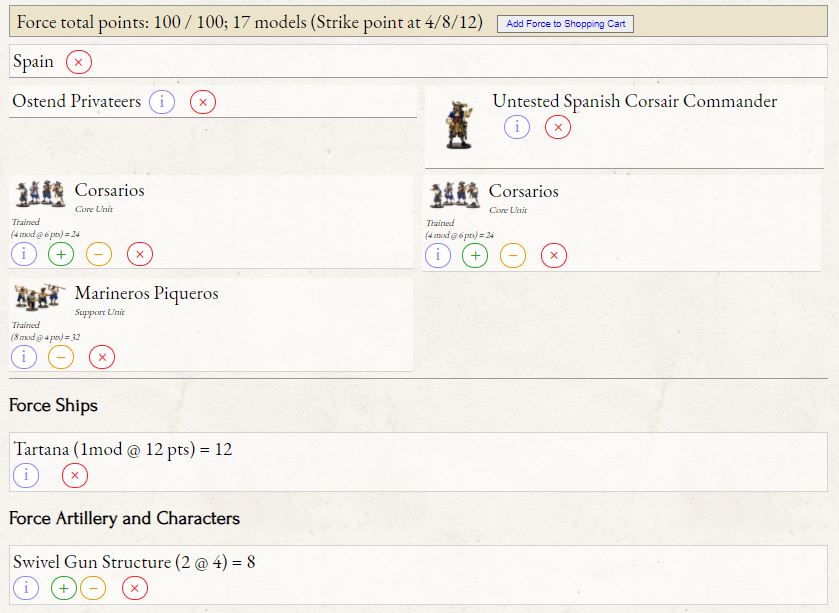Increase models in right Corsarios unit
Screen dimensions: 839x613
click(475, 255)
